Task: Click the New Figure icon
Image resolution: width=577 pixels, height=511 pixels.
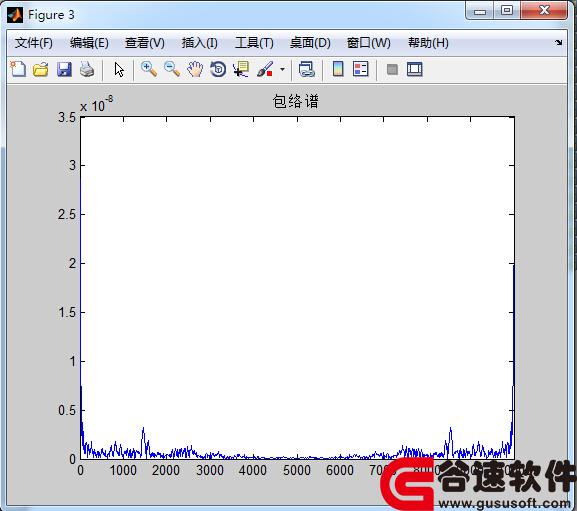Action: (18, 69)
